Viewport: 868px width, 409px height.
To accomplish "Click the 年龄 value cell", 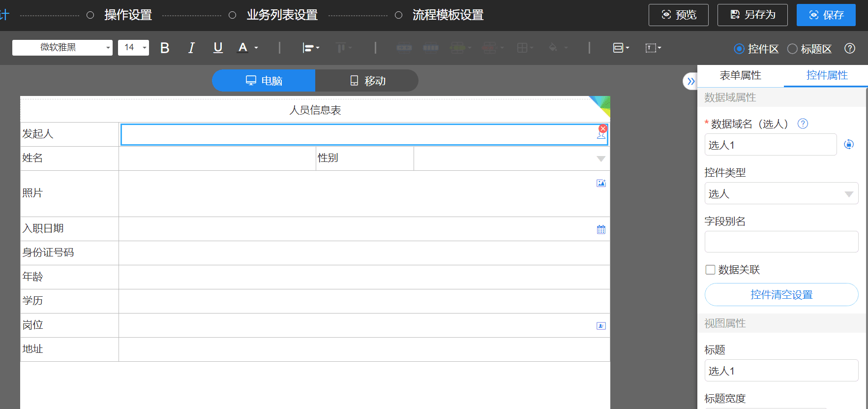I will 364,277.
